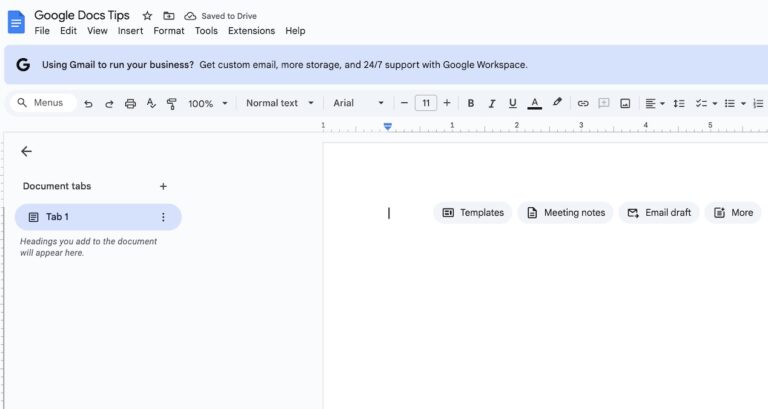This screenshot has width=768, height=409.
Task: Apply a Bulleted list
Action: pyautogui.click(x=730, y=103)
